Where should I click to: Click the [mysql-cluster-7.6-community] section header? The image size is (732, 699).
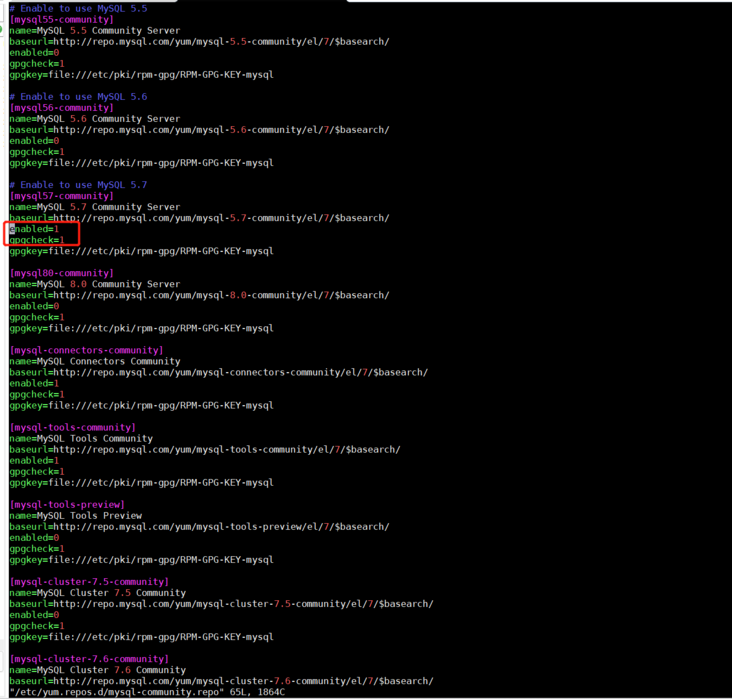click(x=89, y=659)
